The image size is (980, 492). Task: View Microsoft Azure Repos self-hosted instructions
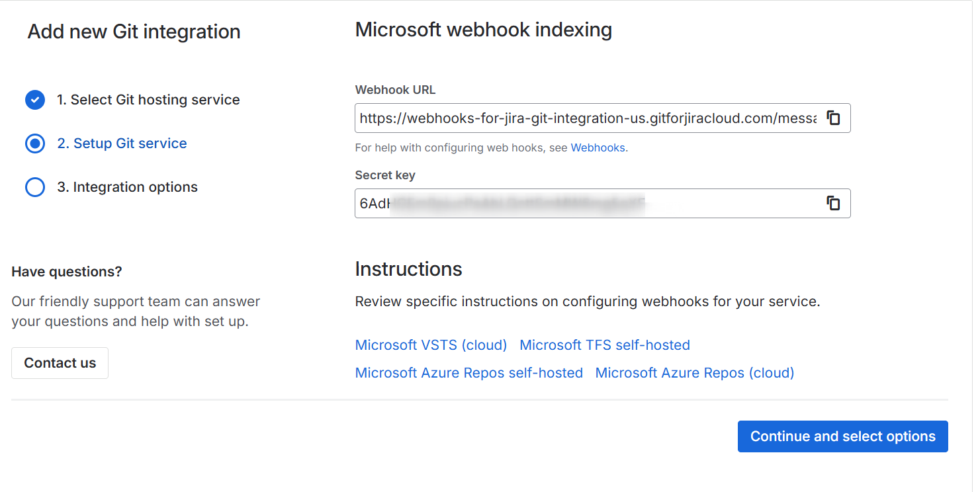click(x=468, y=373)
